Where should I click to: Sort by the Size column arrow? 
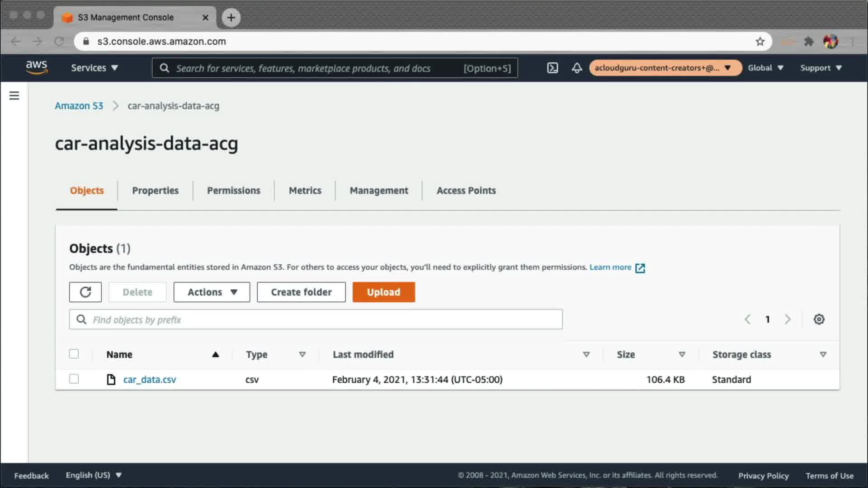pos(682,355)
